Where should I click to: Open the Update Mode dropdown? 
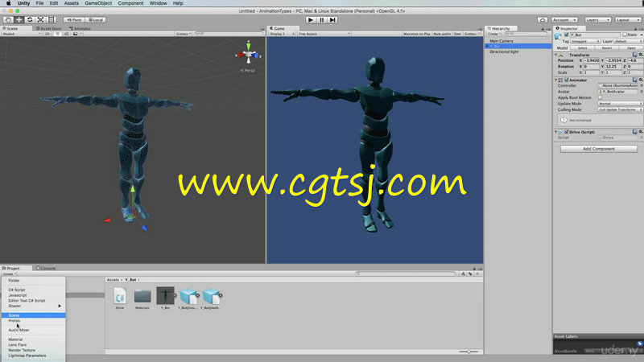pyautogui.click(x=620, y=104)
